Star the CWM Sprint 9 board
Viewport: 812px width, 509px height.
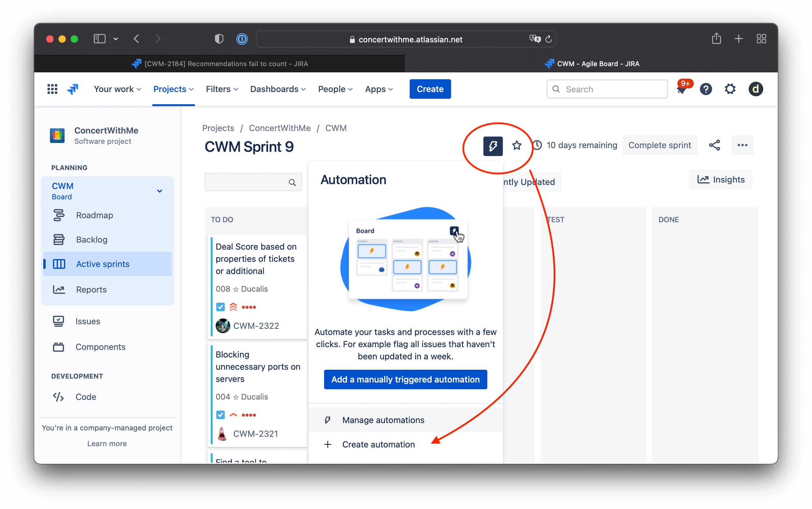tap(517, 145)
